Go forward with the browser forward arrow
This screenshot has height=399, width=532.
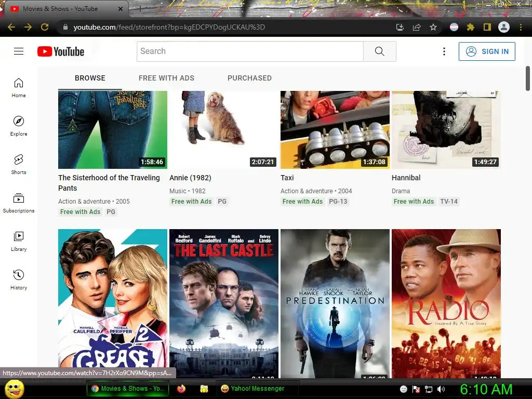pyautogui.click(x=28, y=27)
